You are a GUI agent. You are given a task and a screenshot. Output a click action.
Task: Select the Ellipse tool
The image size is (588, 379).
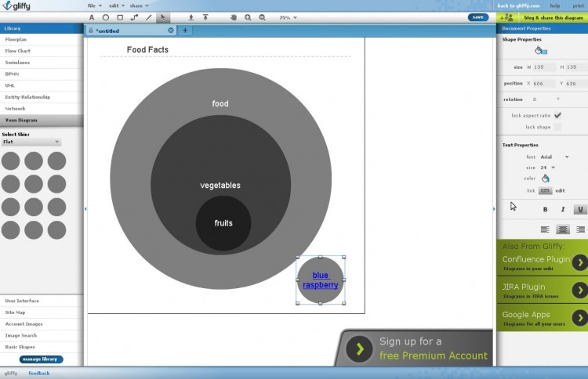click(106, 17)
